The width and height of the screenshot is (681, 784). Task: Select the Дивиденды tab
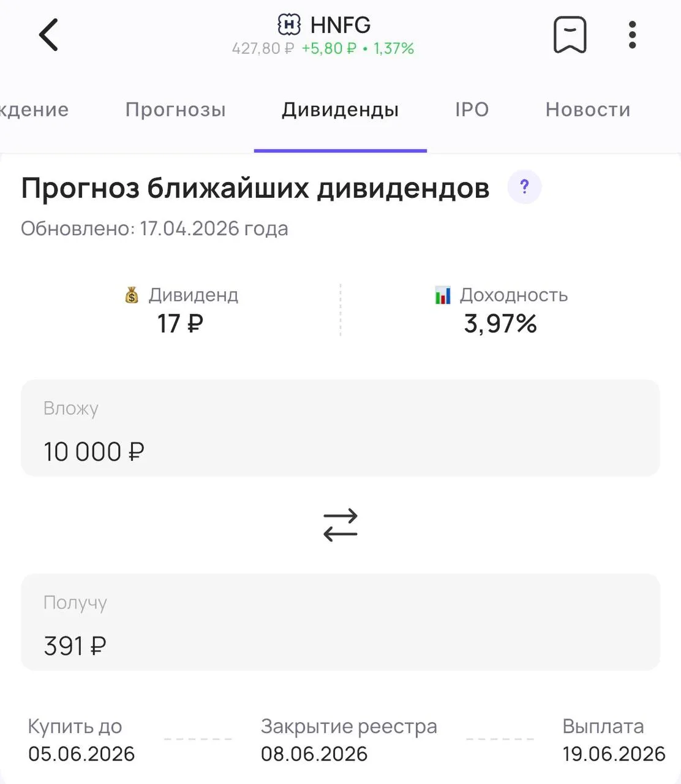(340, 110)
